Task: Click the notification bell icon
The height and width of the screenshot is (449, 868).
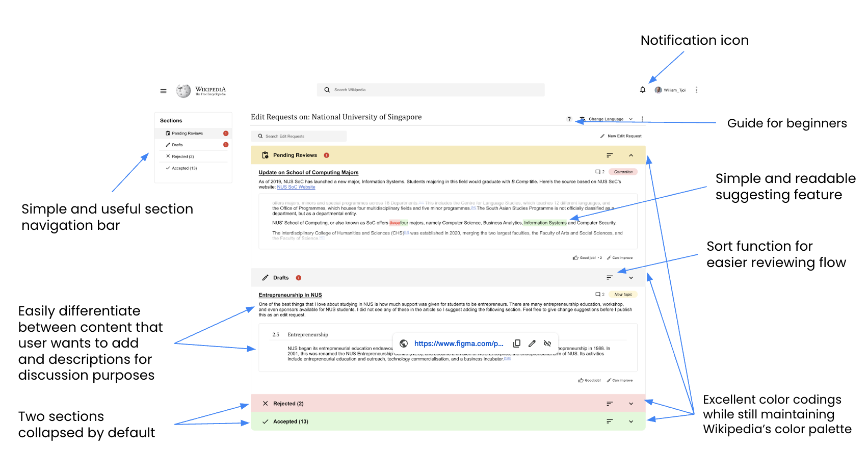Action: (643, 90)
